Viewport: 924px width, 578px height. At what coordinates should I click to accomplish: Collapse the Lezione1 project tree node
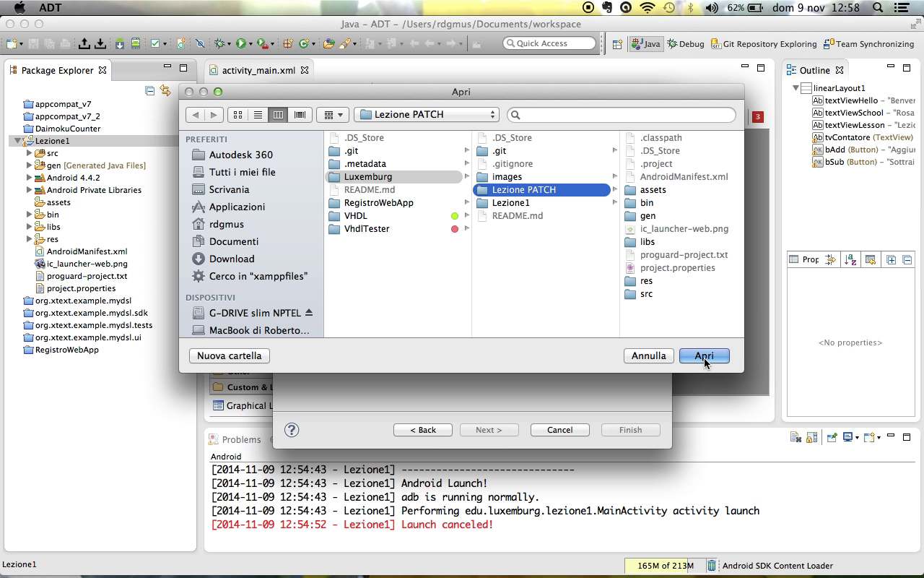coord(17,141)
